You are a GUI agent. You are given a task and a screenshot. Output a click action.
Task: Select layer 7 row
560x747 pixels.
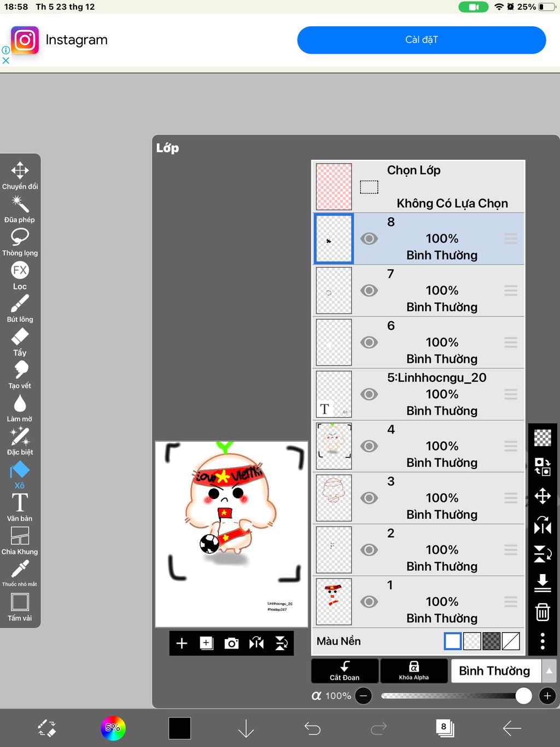(x=418, y=291)
